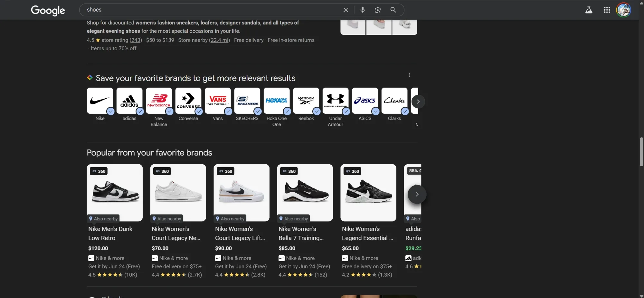Click the Google logo
644x298 pixels.
[48, 10]
